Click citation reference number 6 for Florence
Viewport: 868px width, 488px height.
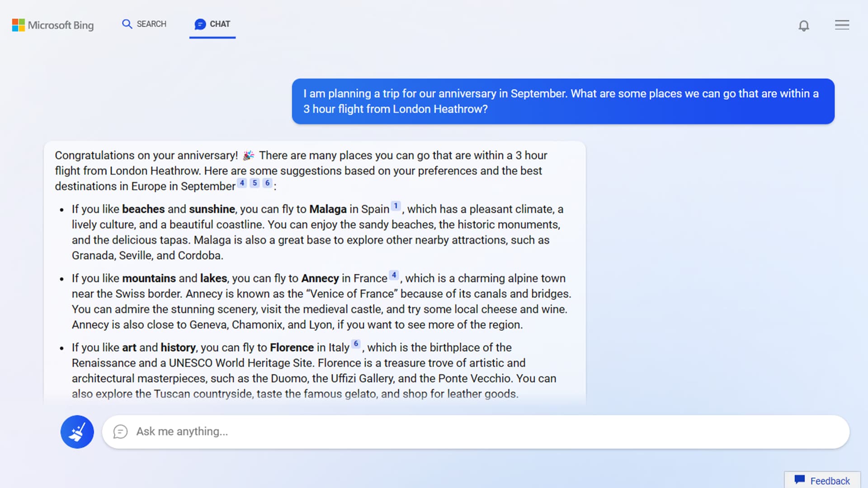(356, 344)
